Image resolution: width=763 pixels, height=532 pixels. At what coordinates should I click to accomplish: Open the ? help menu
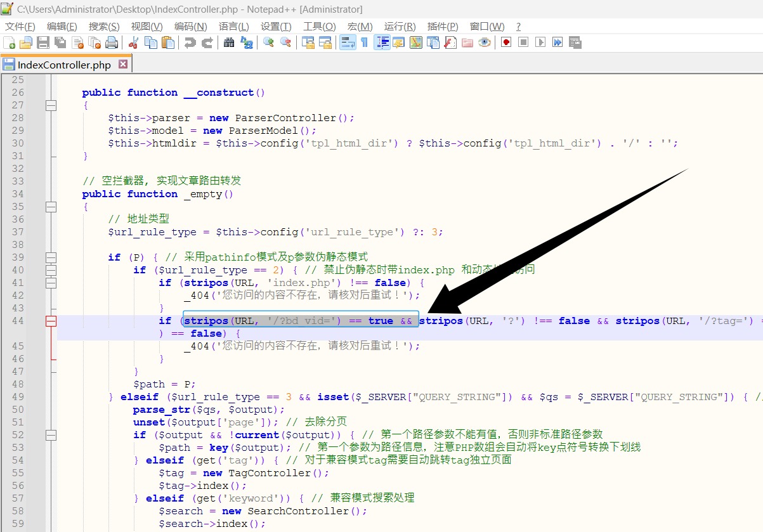(518, 26)
